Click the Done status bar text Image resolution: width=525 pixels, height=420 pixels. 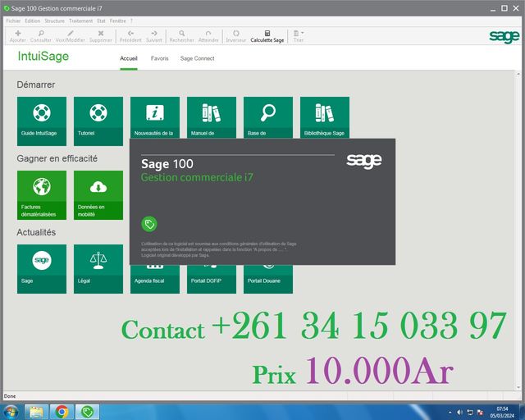click(10, 396)
